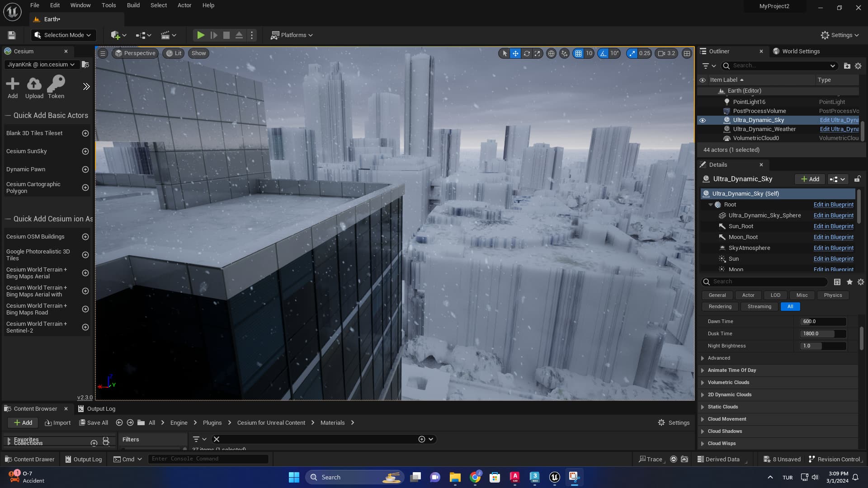This screenshot has width=868, height=488.
Task: Click the Night Brightness value slider
Action: coord(822,346)
